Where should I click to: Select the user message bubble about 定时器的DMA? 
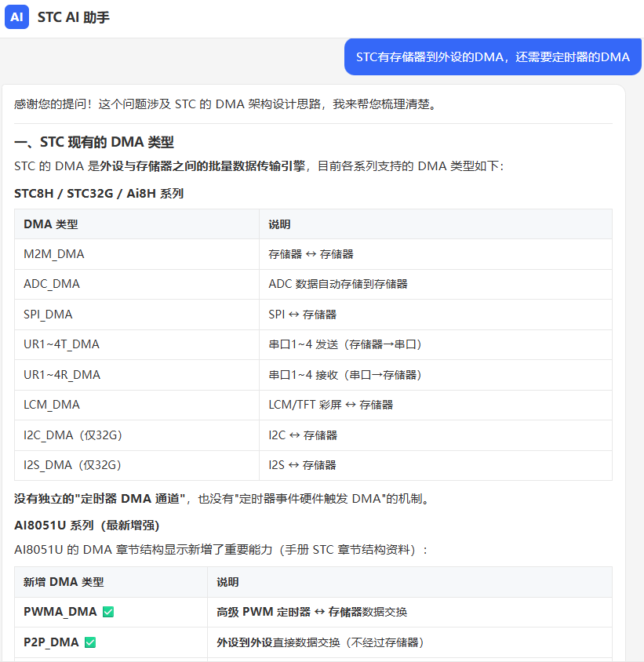point(493,57)
